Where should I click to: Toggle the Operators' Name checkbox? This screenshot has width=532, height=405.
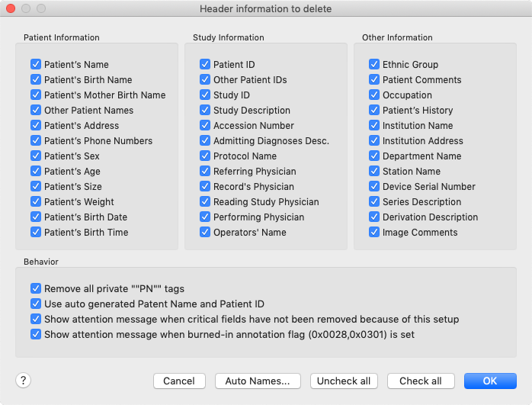point(205,233)
